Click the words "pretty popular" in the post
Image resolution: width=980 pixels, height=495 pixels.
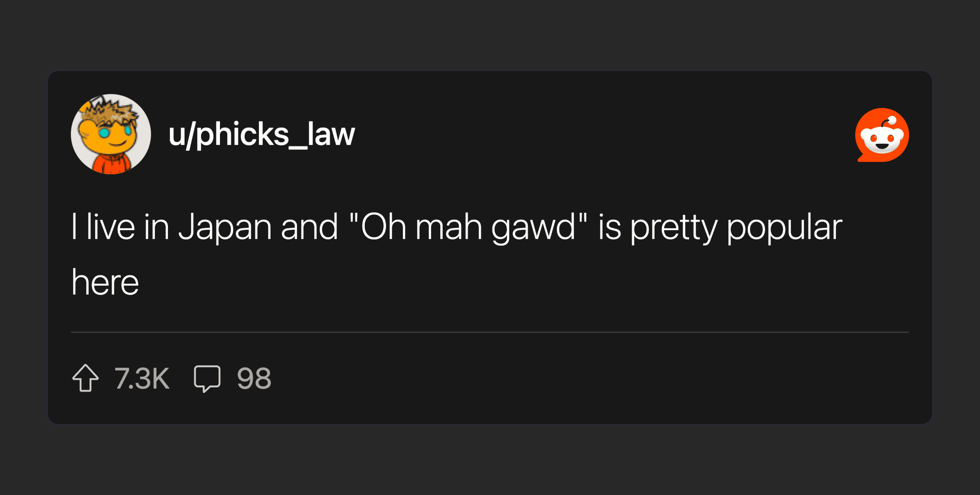736,228
